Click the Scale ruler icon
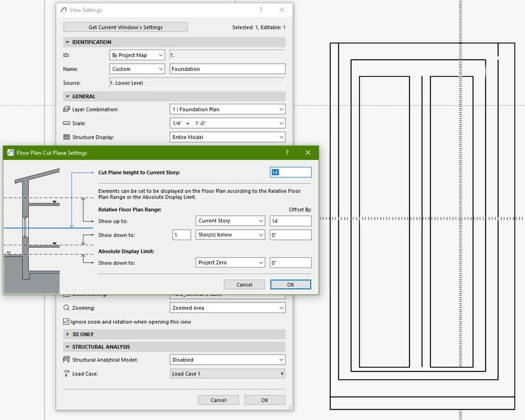525x420 pixels. tap(66, 123)
